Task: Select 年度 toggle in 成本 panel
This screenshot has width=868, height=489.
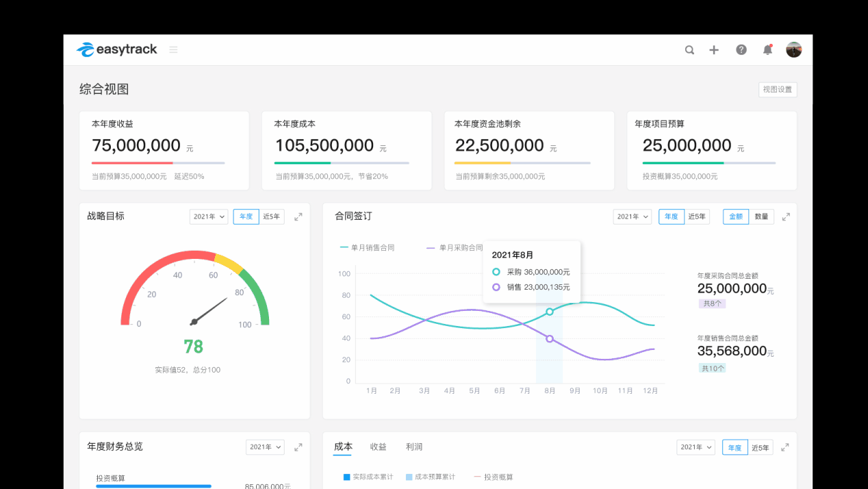Action: pos(735,447)
